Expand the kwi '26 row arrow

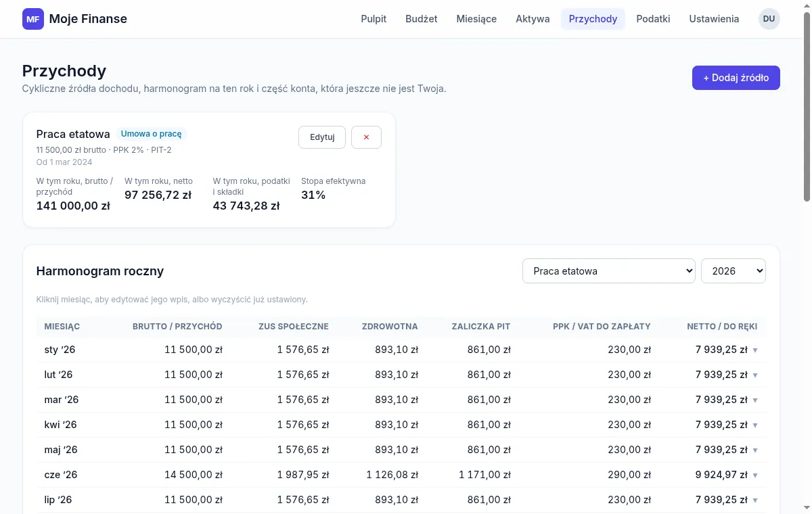pos(755,425)
